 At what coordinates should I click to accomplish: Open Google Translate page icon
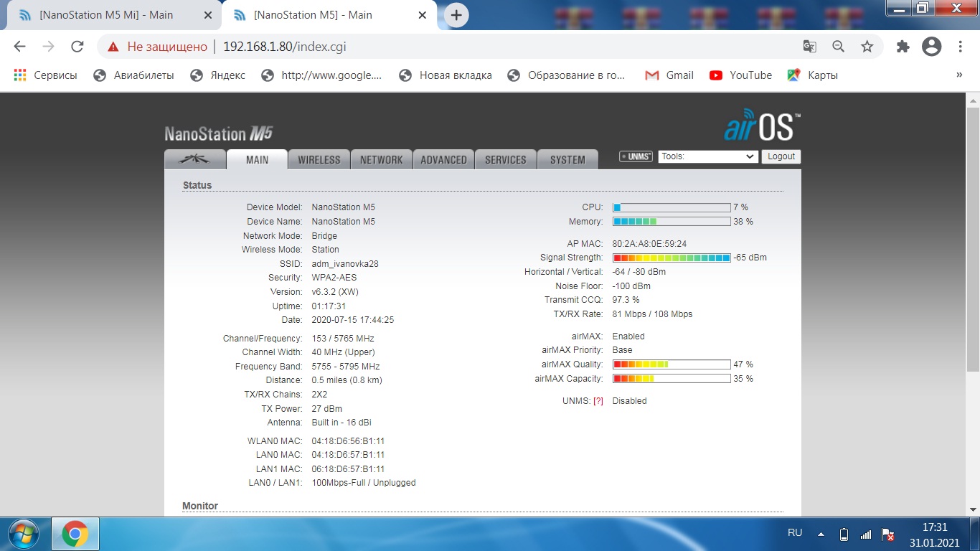pos(809,47)
